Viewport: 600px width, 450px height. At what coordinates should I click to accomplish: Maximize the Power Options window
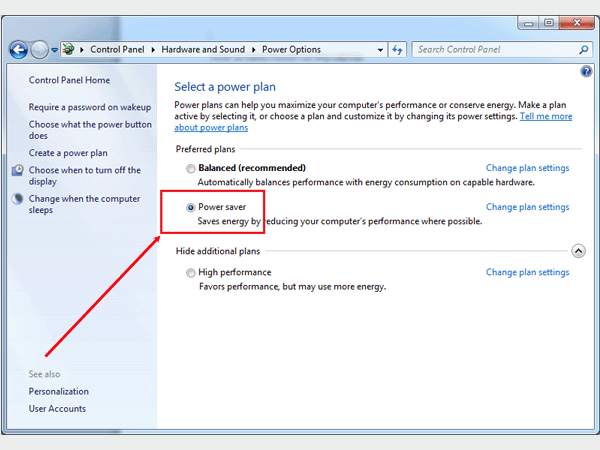[549, 23]
